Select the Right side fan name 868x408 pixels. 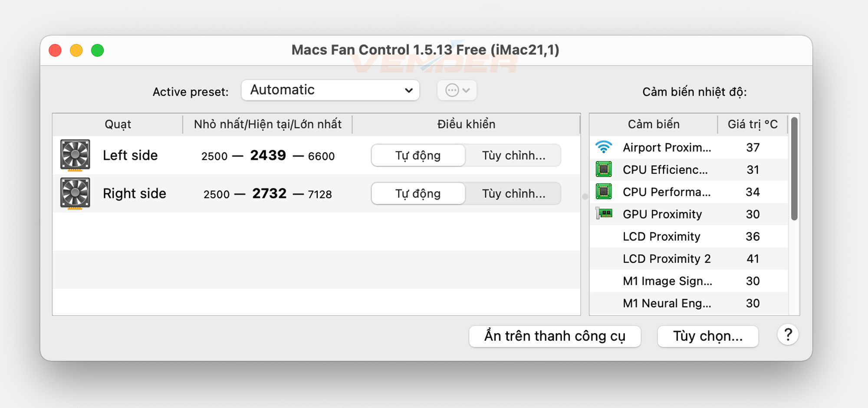click(x=135, y=194)
